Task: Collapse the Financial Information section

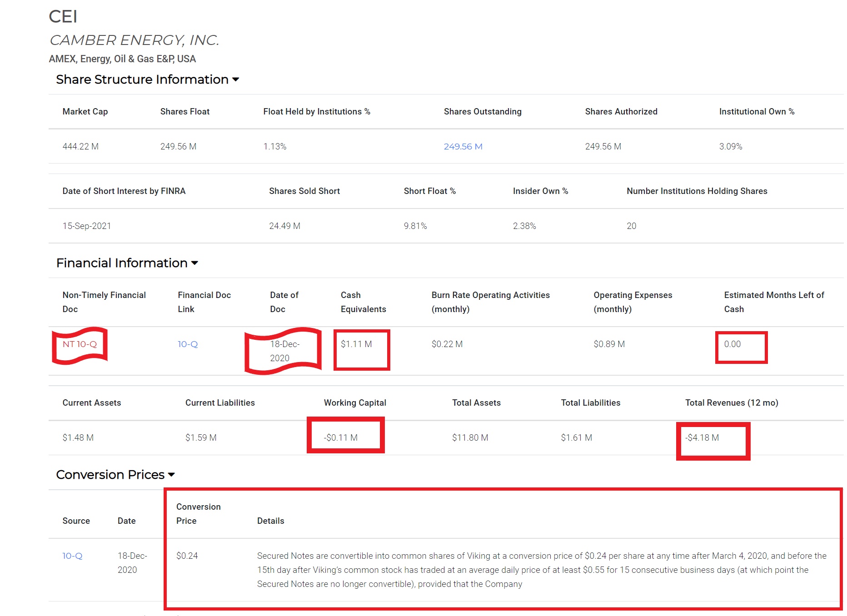Action: tap(127, 263)
